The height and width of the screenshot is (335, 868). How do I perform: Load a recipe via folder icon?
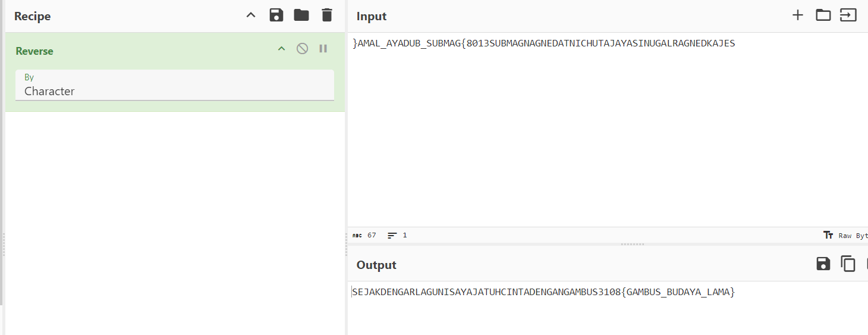click(301, 15)
